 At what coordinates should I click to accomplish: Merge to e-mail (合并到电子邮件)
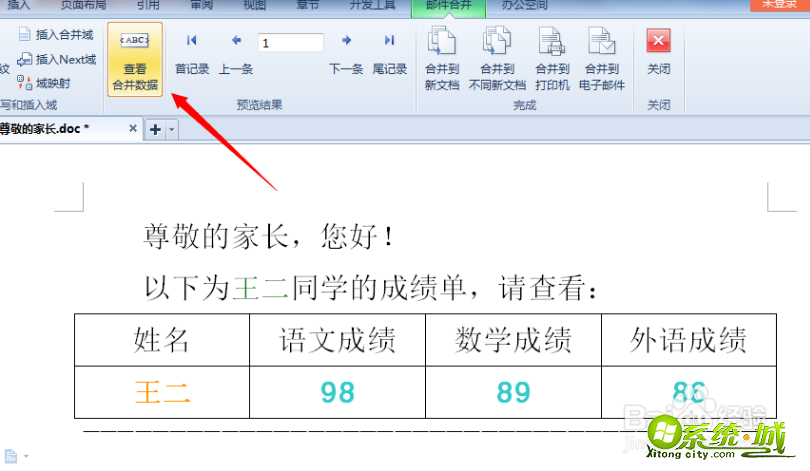point(602,59)
